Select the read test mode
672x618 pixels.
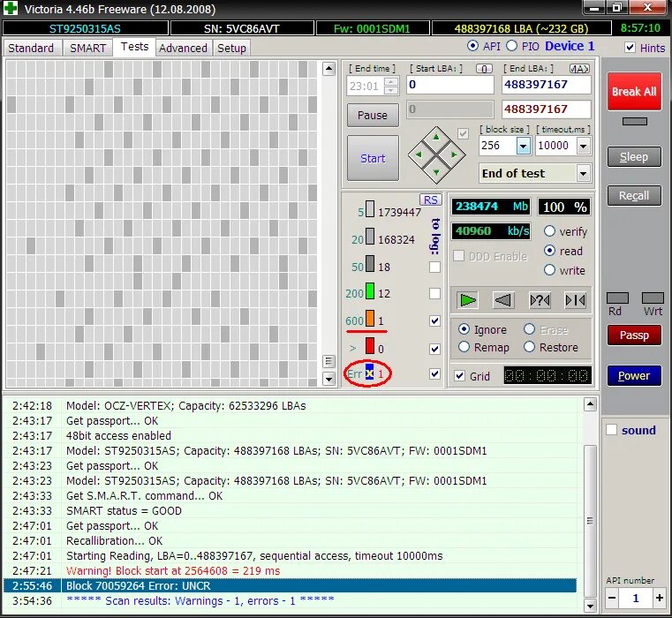tap(549, 251)
